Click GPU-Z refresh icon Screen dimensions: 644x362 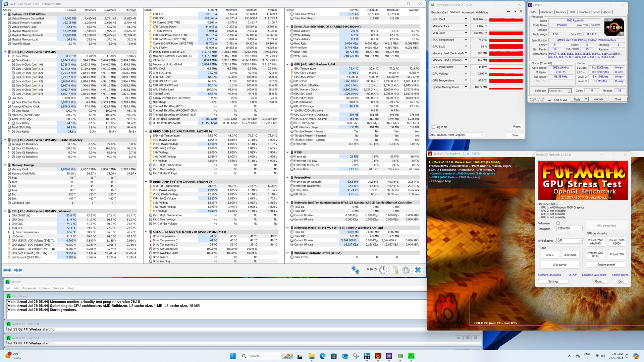pyautogui.click(x=515, y=12)
